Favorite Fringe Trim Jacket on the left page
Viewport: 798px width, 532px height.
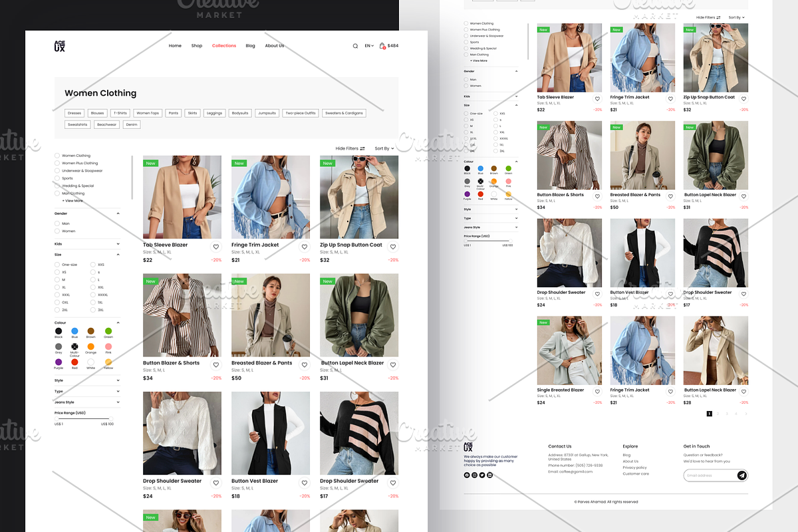click(x=305, y=247)
